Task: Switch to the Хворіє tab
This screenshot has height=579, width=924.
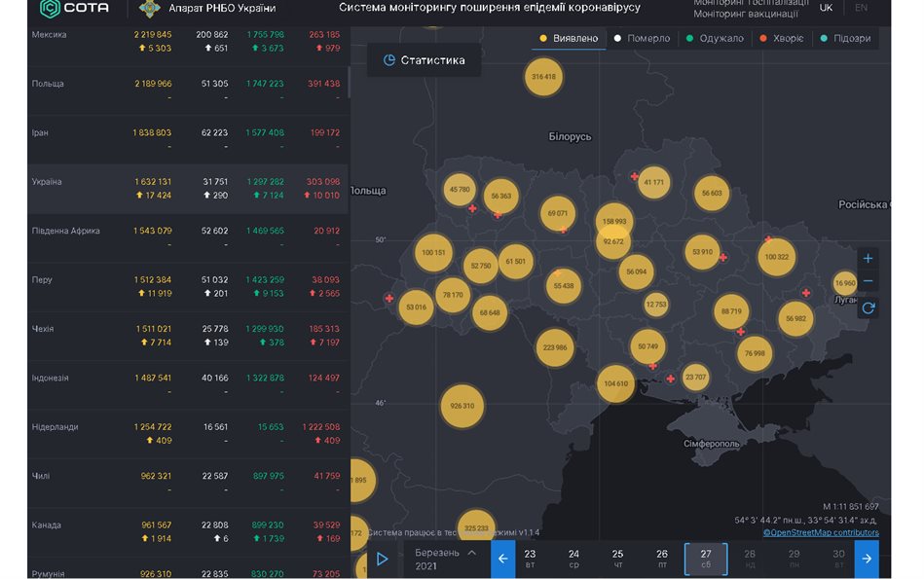Action: pyautogui.click(x=782, y=38)
